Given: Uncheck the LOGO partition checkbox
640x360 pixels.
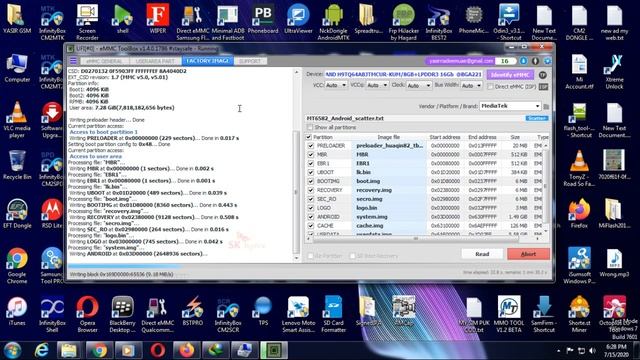Looking at the screenshot, I should pyautogui.click(x=311, y=208).
